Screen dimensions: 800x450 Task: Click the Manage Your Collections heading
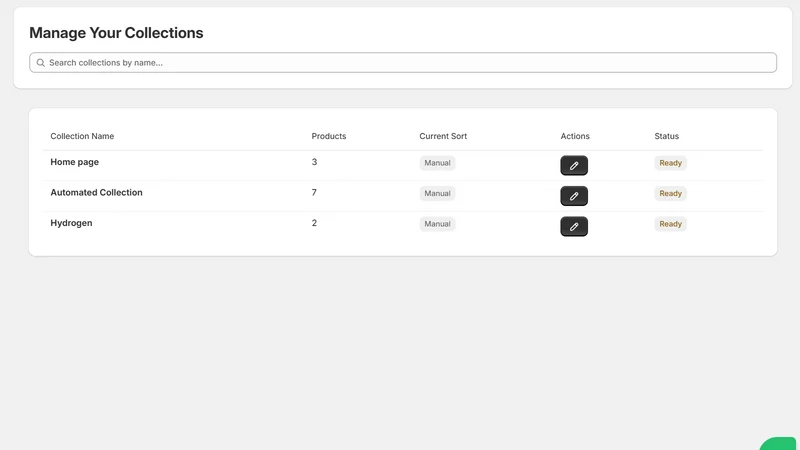(116, 33)
